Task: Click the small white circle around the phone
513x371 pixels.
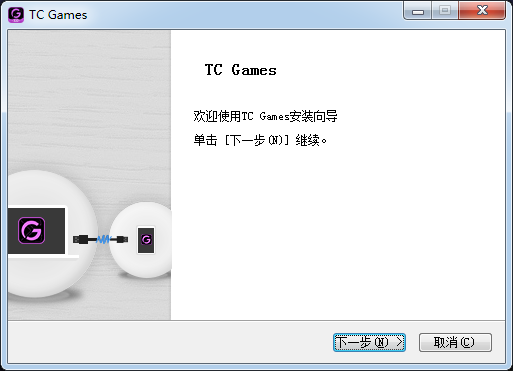Action: (141, 240)
